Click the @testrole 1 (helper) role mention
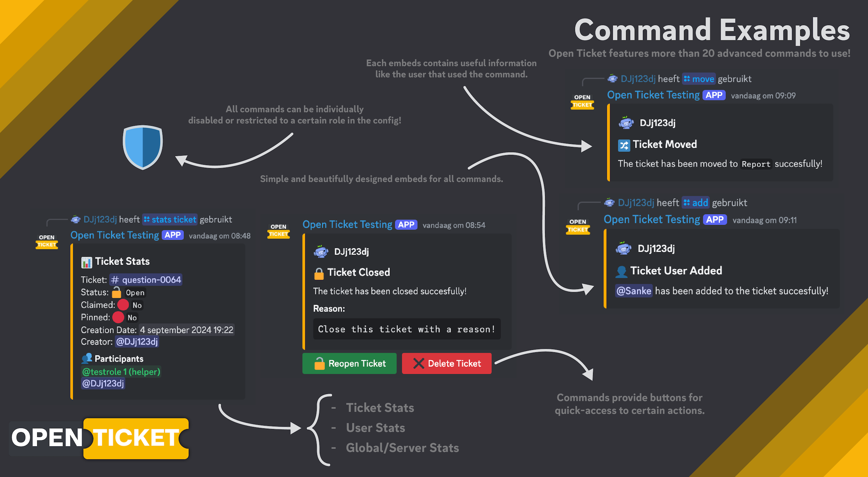Viewport: 868px width, 477px height. [121, 372]
